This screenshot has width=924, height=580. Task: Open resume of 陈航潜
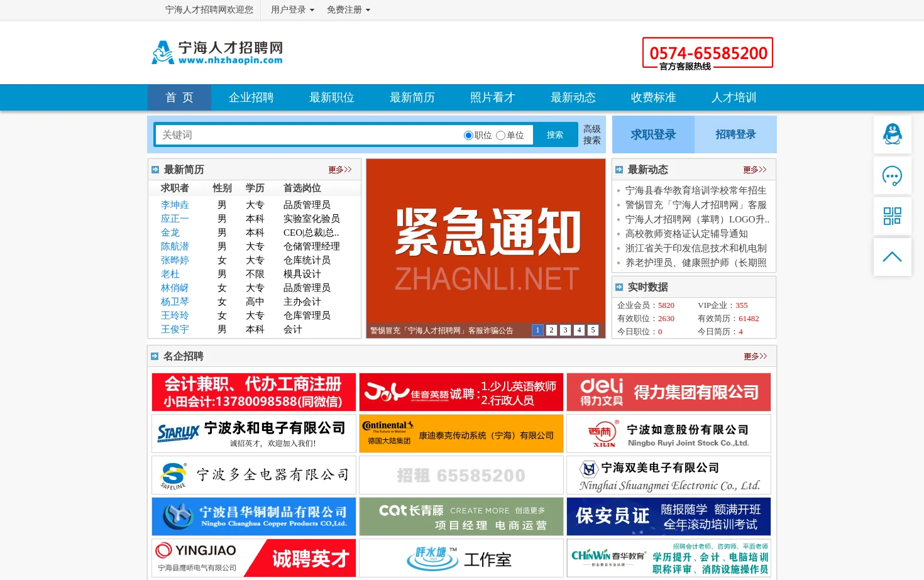point(175,246)
